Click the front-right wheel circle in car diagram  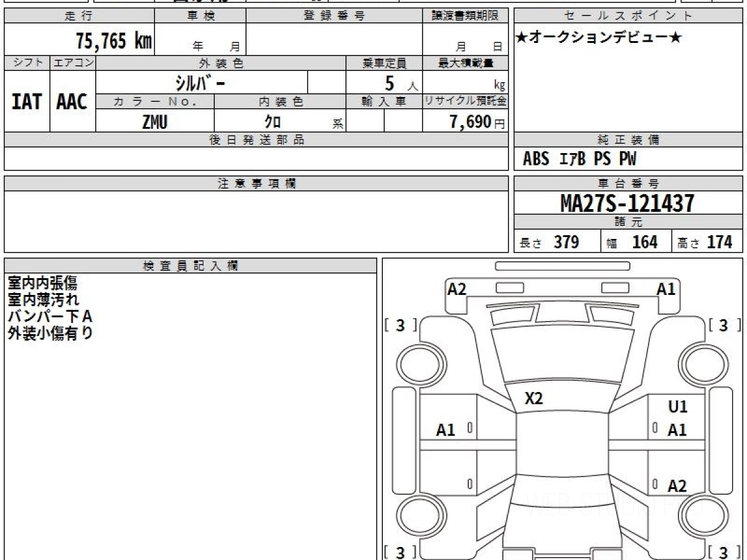(700, 362)
